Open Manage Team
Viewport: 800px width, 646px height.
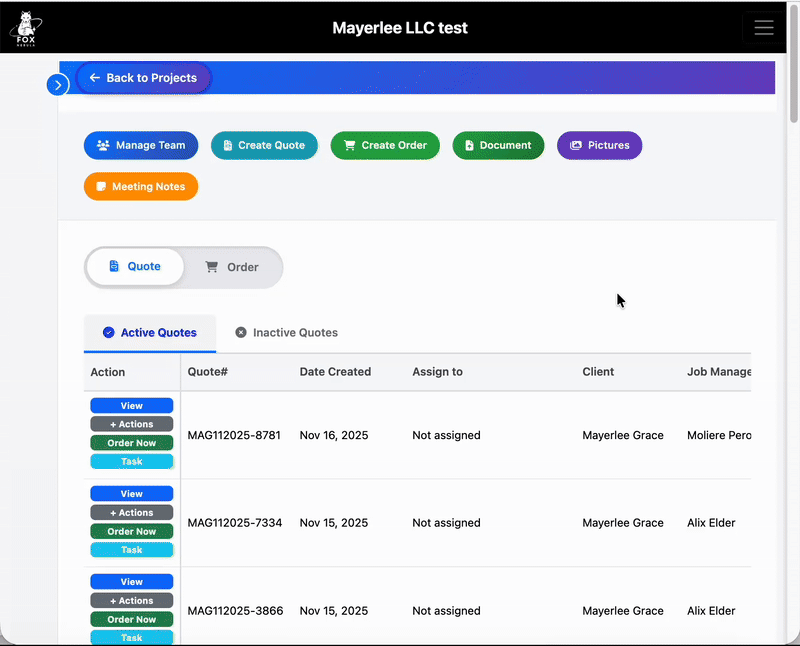[x=141, y=145]
